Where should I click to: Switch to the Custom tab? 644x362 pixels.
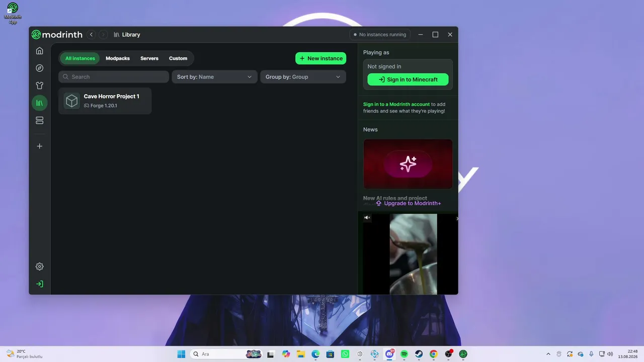click(178, 58)
